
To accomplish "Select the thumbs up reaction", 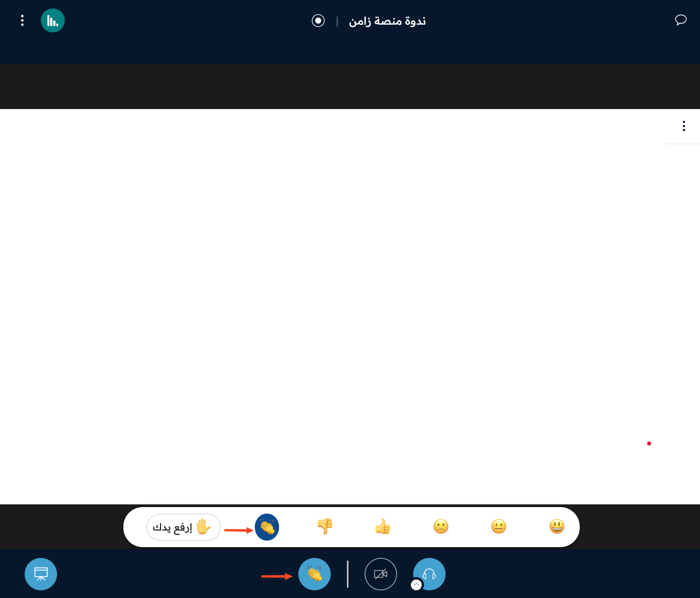I will point(383,526).
